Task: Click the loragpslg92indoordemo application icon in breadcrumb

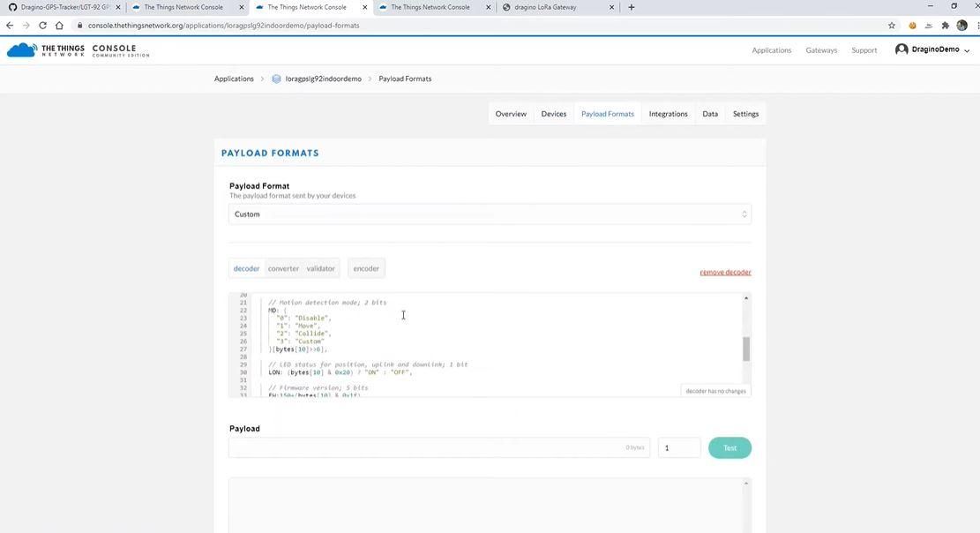Action: tap(276, 79)
